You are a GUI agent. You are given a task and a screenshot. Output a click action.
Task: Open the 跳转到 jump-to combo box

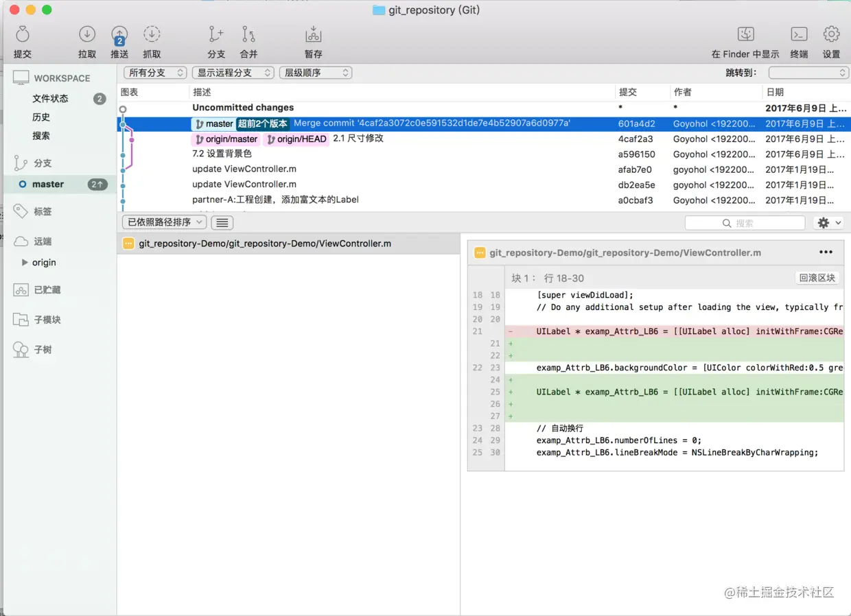point(808,73)
